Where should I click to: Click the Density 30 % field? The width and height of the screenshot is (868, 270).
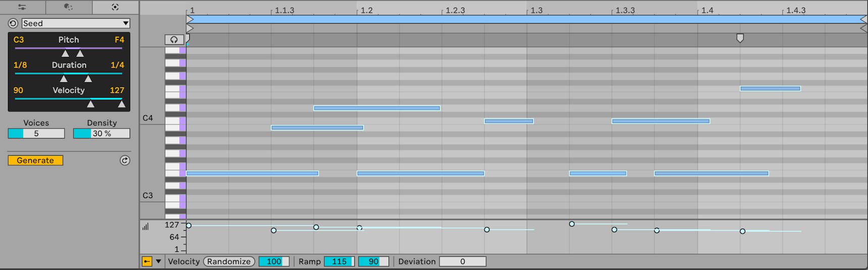point(101,133)
